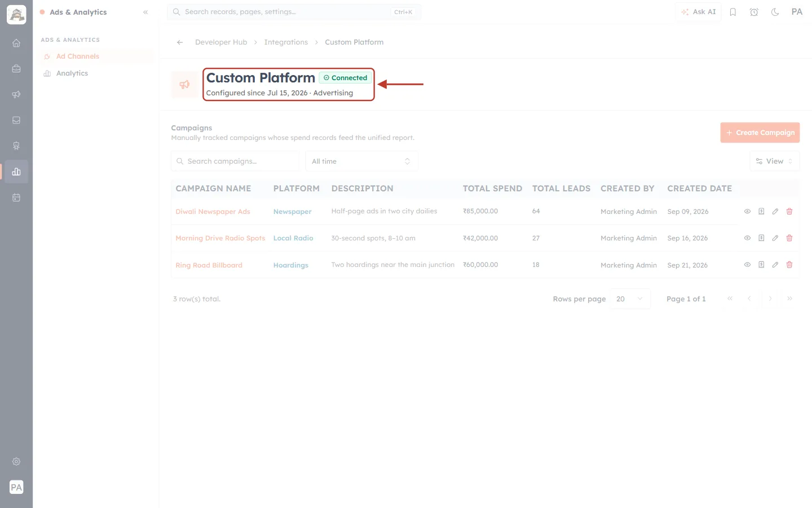812x508 pixels.
Task: Go to Developer Hub breadcrumb
Action: [221, 42]
